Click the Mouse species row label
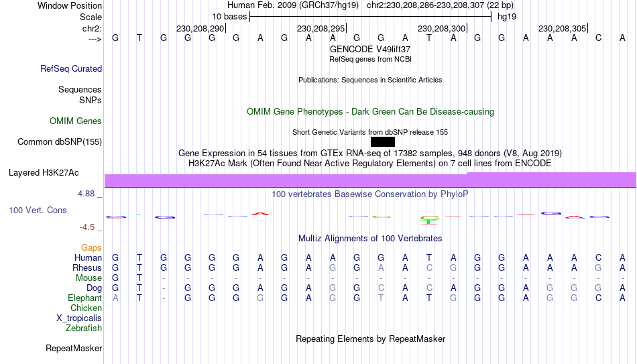This screenshot has height=364, width=637. [89, 278]
